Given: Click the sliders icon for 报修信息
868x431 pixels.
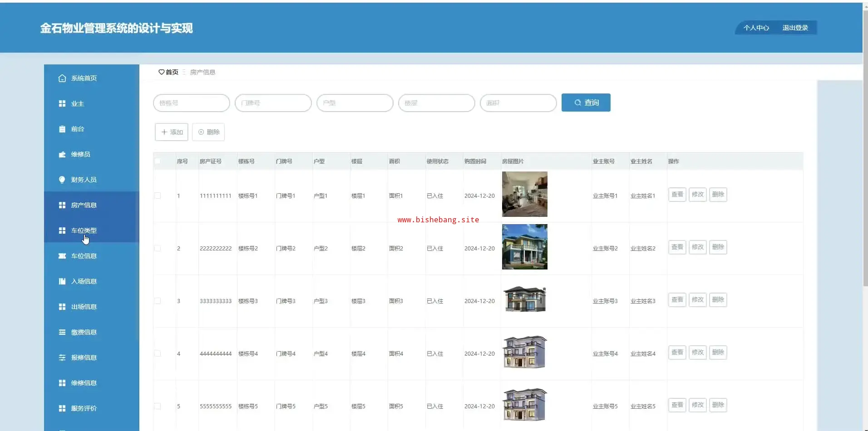Looking at the screenshot, I should pos(62,358).
